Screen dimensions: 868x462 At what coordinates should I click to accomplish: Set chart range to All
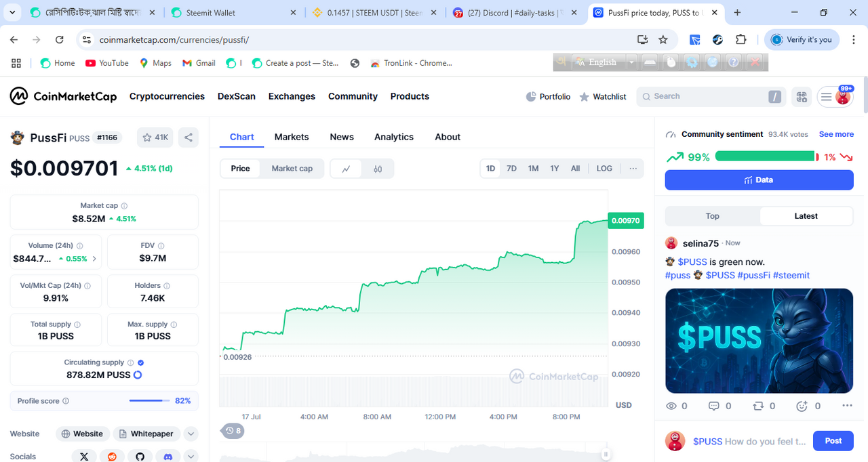click(576, 169)
